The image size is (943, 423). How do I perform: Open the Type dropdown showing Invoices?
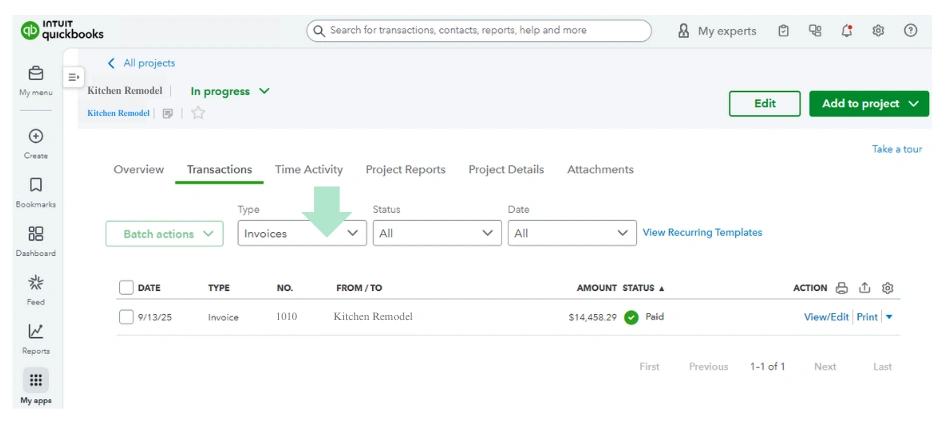click(x=302, y=233)
